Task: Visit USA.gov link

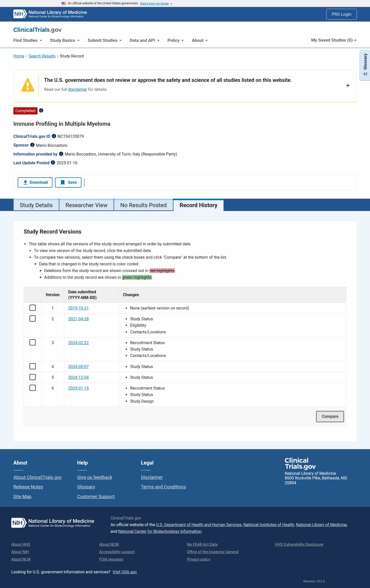Action: [x=125, y=572]
